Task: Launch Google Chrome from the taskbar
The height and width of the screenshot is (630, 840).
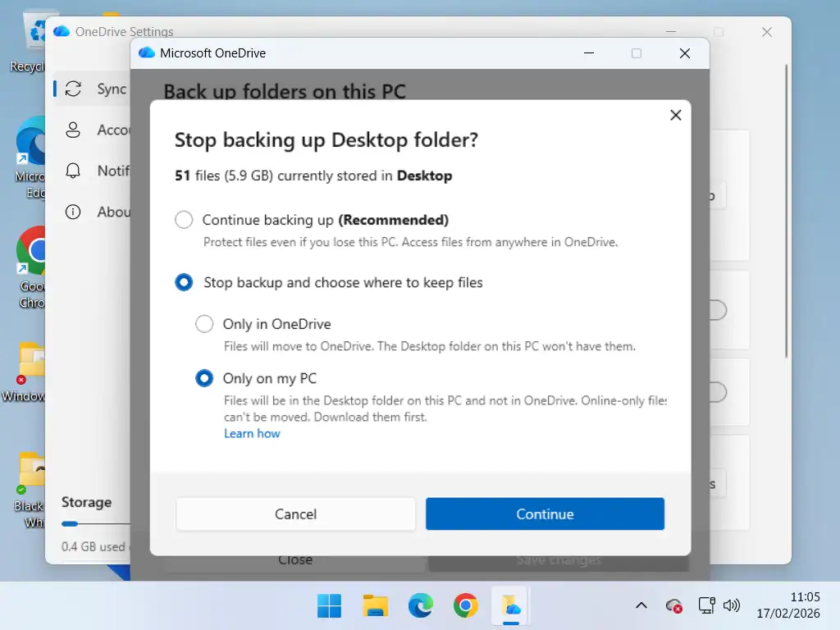Action: point(465,605)
